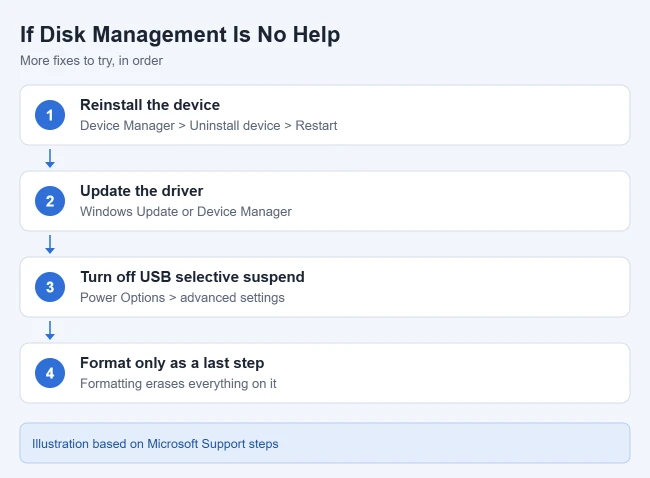The height and width of the screenshot is (478, 650).
Task: Select the 'Update the driver' step title
Action: [x=141, y=191]
